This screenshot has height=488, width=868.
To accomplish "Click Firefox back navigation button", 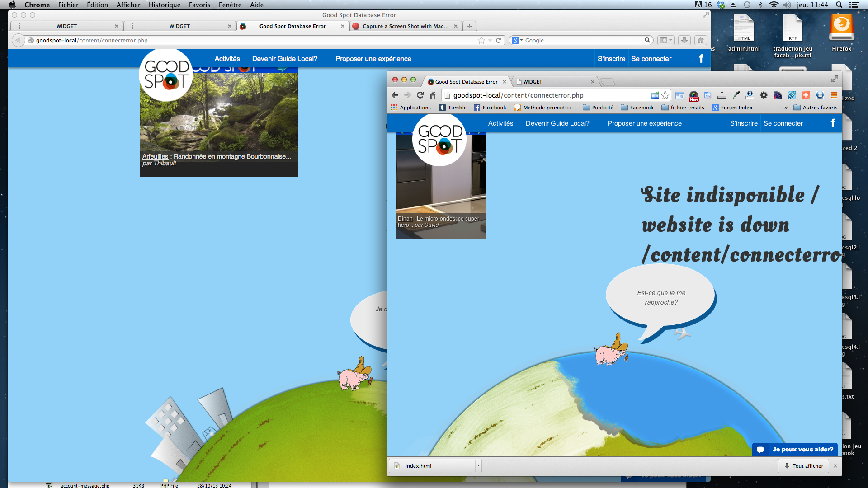I will [18, 40].
